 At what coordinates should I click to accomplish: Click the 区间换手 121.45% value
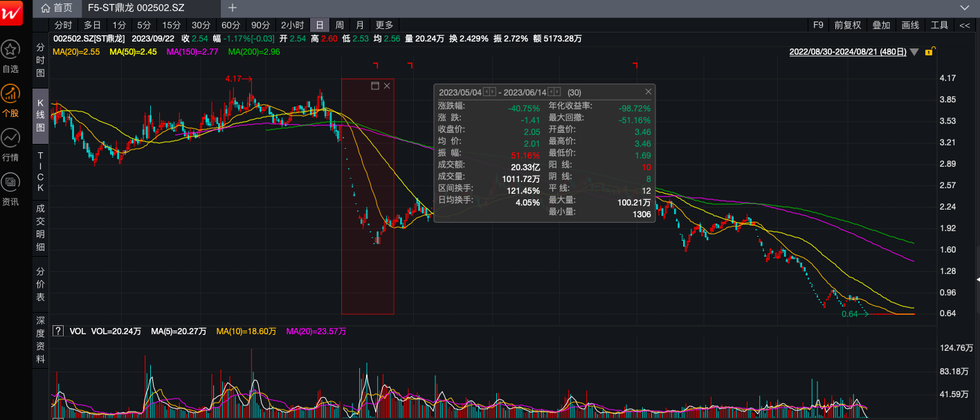523,190
